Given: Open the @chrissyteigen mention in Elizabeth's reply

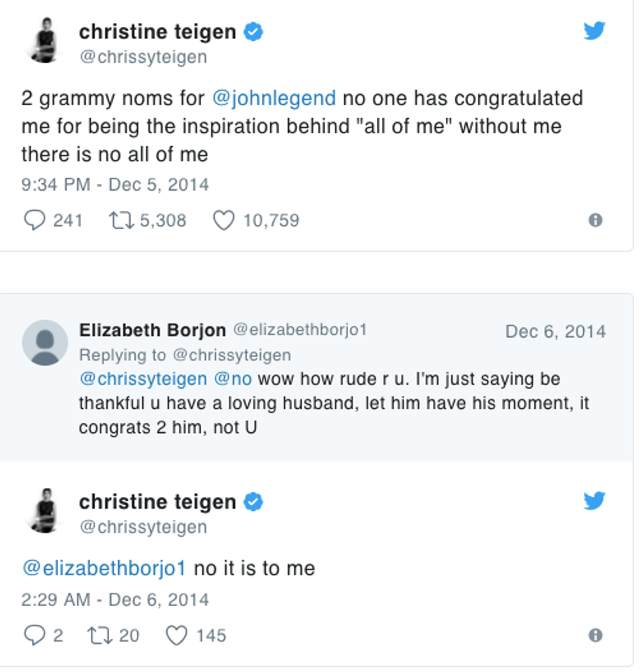Looking at the screenshot, I should (x=143, y=379).
